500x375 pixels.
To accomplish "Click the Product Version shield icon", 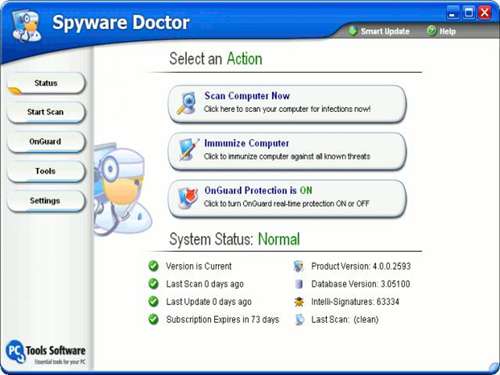I will pos(299,266).
